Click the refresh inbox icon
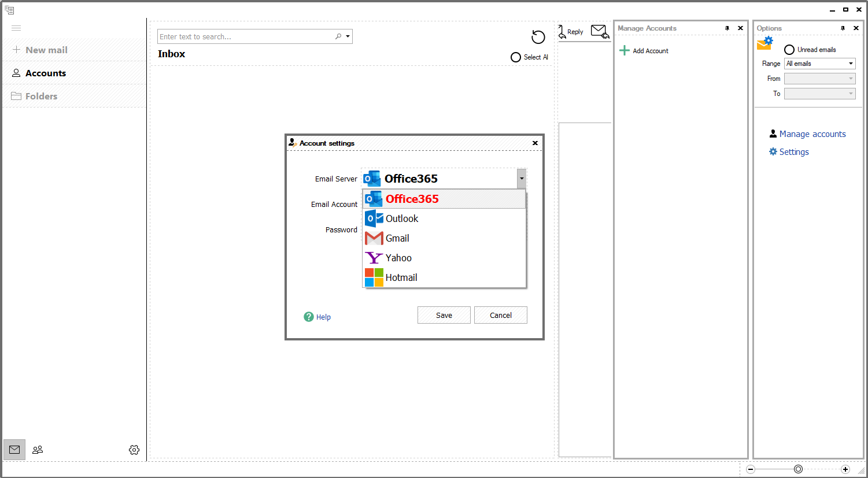This screenshot has height=478, width=868. (538, 37)
